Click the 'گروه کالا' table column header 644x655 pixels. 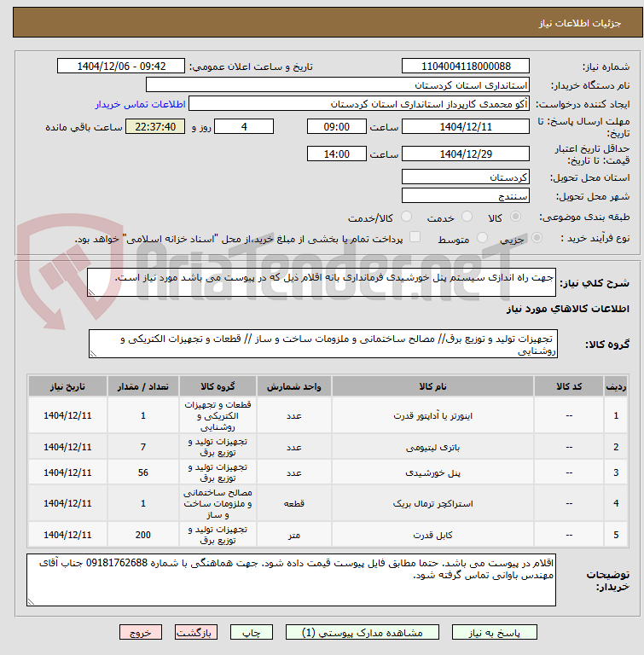click(x=218, y=386)
